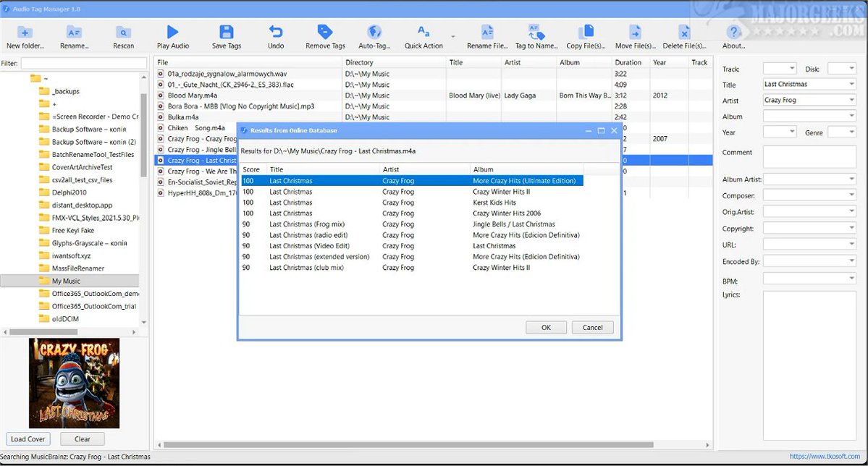868x466 pixels.
Task: Open the Genre dropdown
Action: 852,132
